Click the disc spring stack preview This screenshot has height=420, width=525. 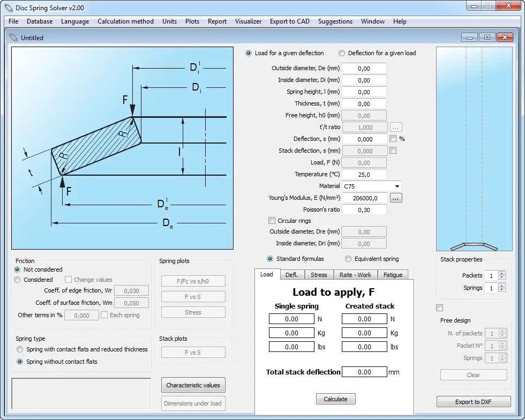[x=467, y=149]
